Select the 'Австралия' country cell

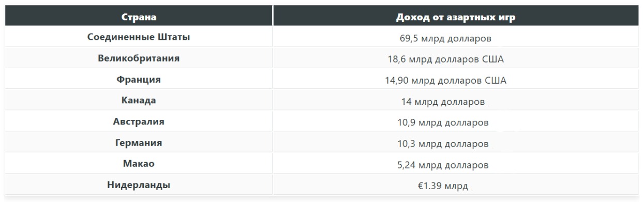[x=139, y=122]
